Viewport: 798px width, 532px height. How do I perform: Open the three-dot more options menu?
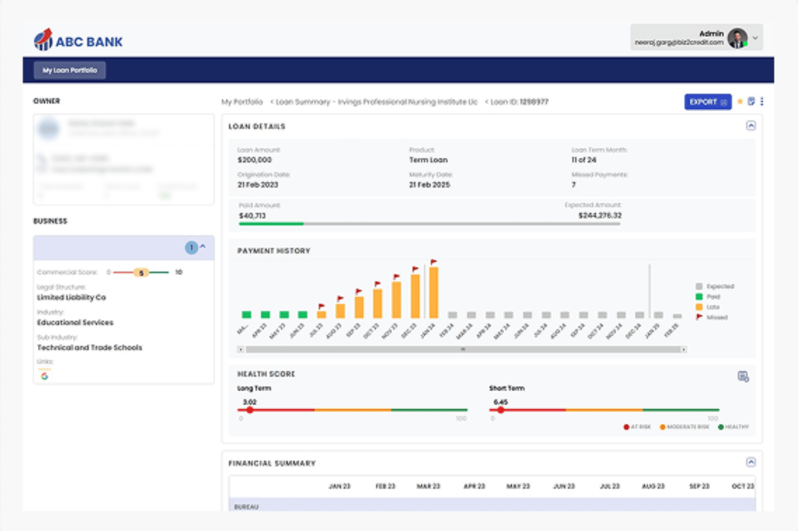point(761,101)
